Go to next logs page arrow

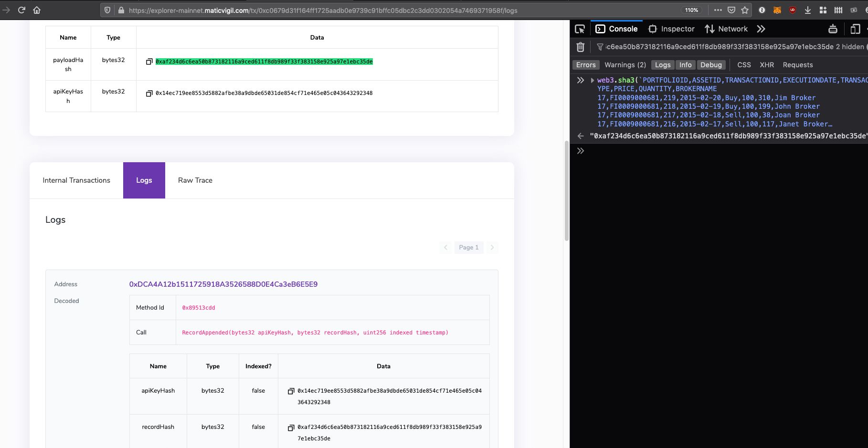(492, 247)
